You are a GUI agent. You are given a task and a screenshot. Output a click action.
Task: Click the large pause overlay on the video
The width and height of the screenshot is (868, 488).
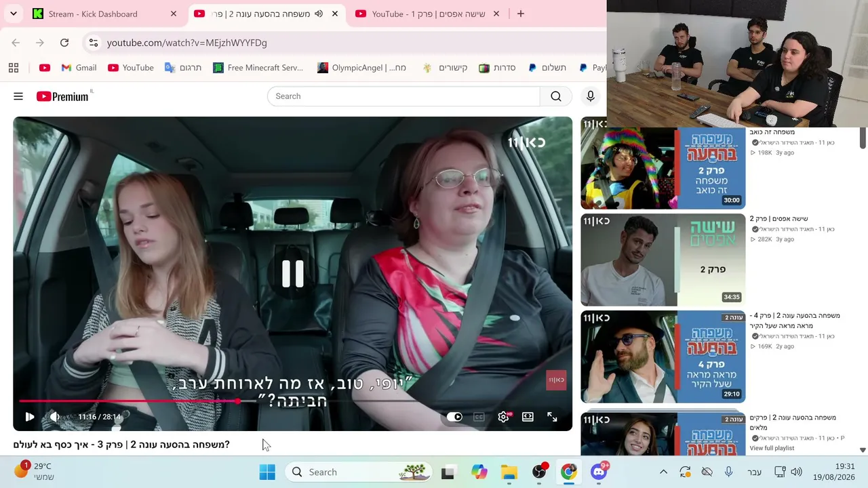coord(293,274)
